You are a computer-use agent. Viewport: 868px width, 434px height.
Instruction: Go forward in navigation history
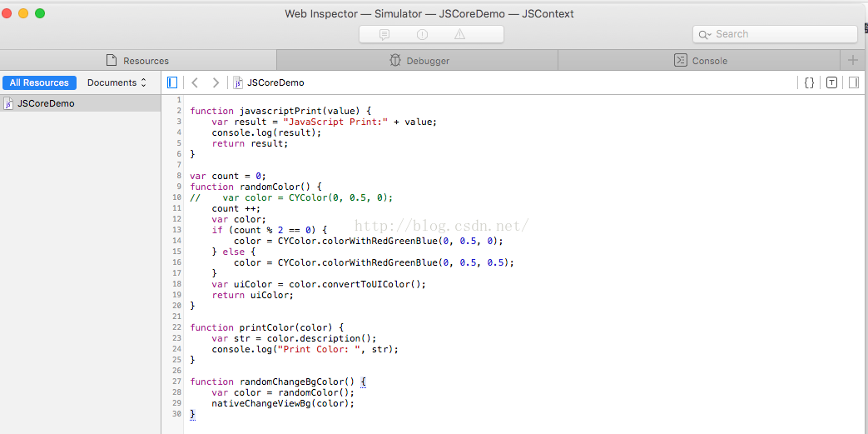point(216,82)
